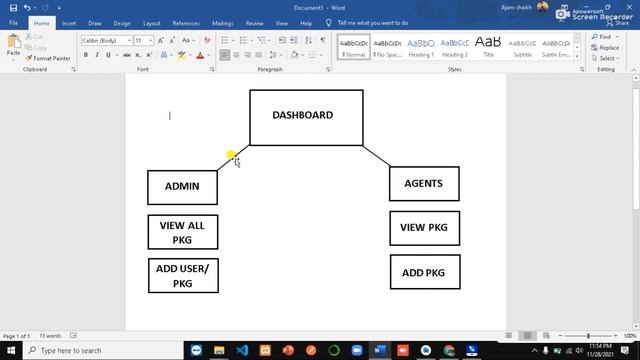Save the document via quick access icon
This screenshot has width=640, height=360.
tap(13, 8)
